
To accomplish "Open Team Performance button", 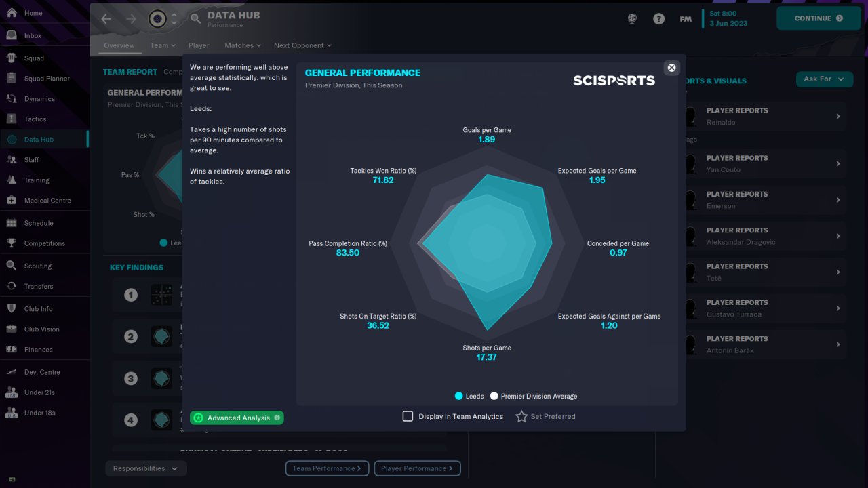I will coord(328,468).
